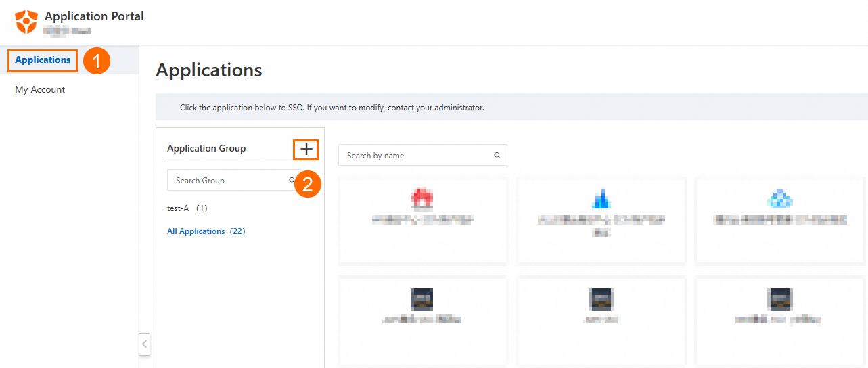Open the light-blue cloud icon application card
The width and height of the screenshot is (868, 368).
tap(780, 221)
